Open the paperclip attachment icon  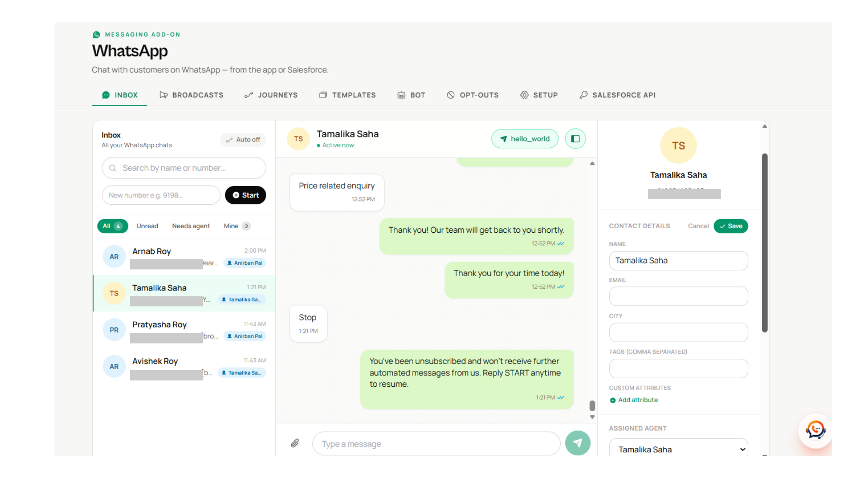click(x=295, y=443)
